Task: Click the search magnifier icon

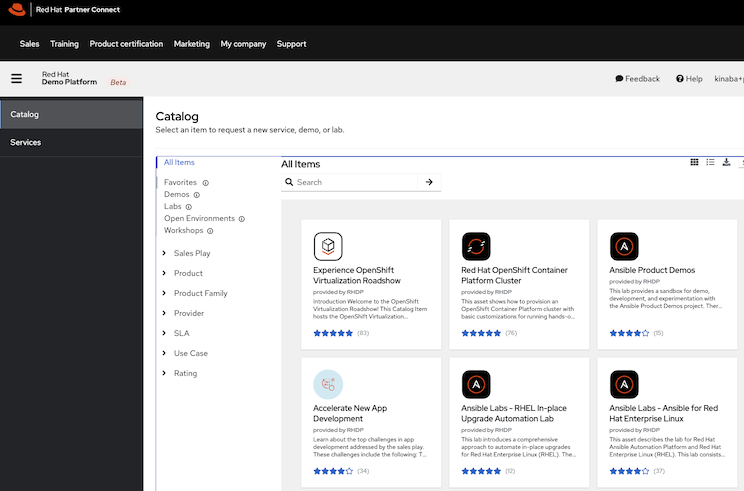Action: point(289,182)
